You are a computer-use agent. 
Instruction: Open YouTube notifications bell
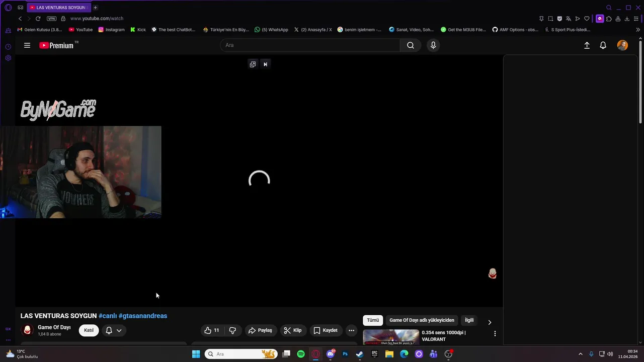point(603,45)
